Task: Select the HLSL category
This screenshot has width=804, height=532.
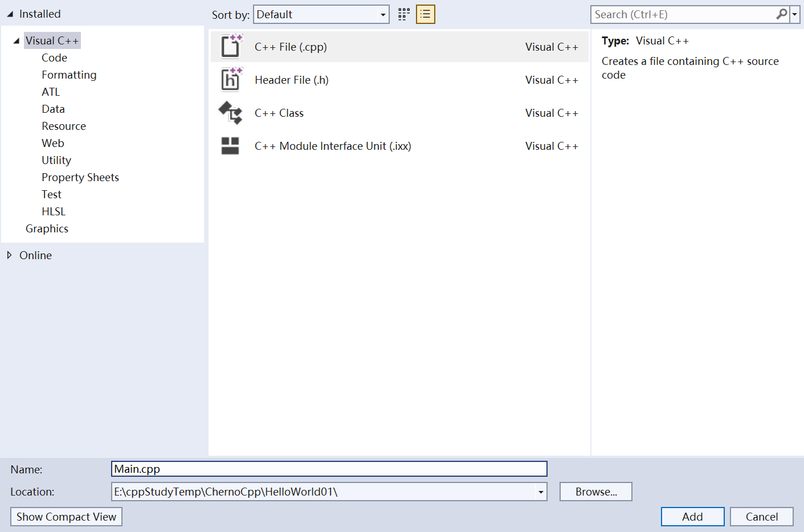Action: click(x=54, y=211)
